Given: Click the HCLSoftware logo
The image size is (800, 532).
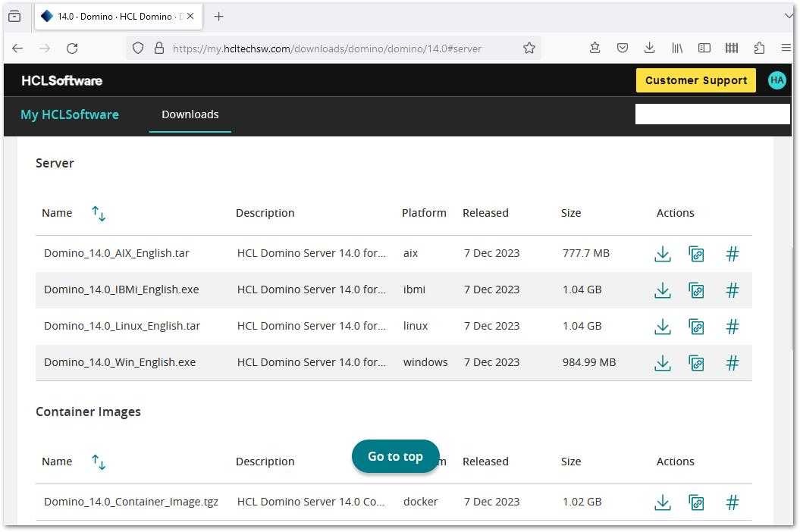Looking at the screenshot, I should 61,80.
